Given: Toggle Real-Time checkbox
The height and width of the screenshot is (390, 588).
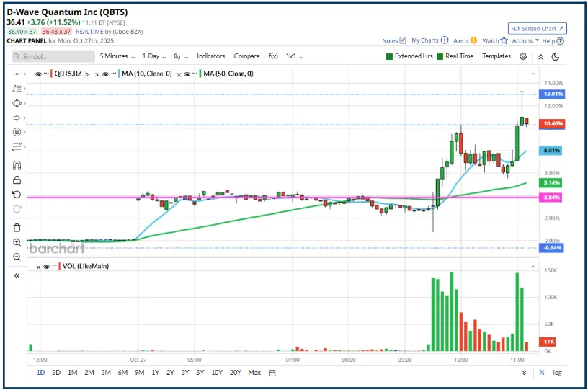Looking at the screenshot, I should pyautogui.click(x=440, y=56).
